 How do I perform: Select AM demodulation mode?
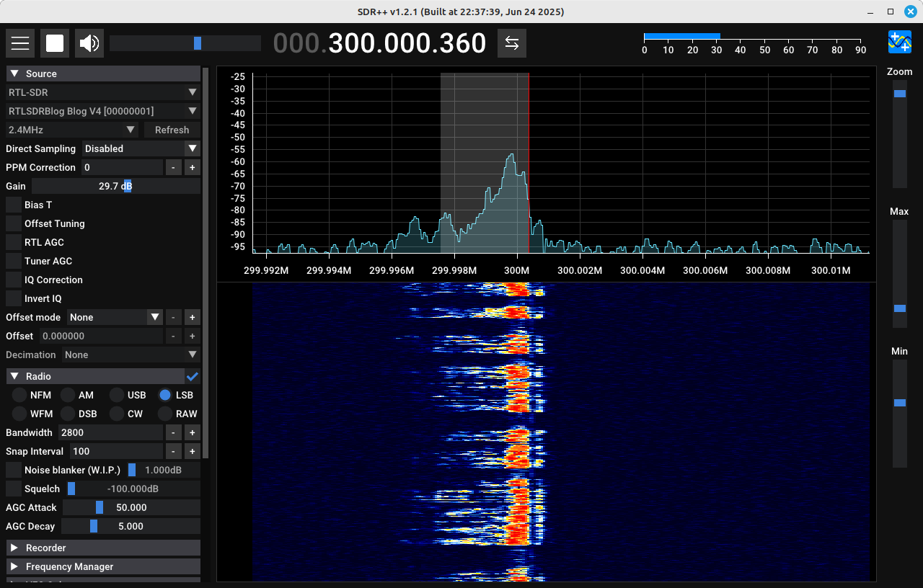click(x=68, y=395)
